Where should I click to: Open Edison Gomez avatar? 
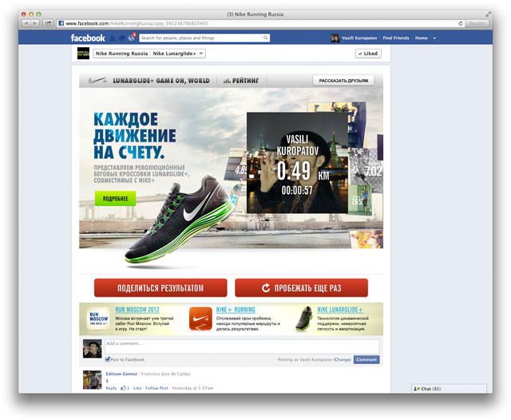[x=93, y=379]
